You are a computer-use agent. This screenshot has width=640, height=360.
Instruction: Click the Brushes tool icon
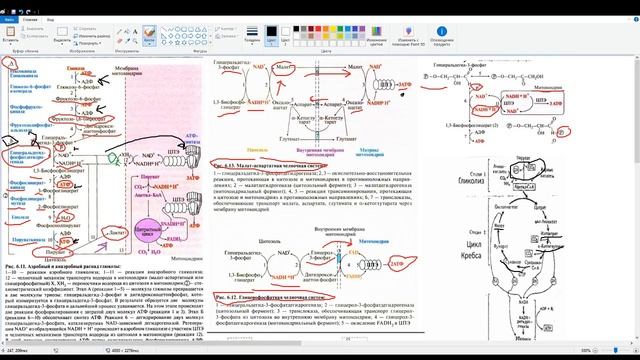[149, 32]
